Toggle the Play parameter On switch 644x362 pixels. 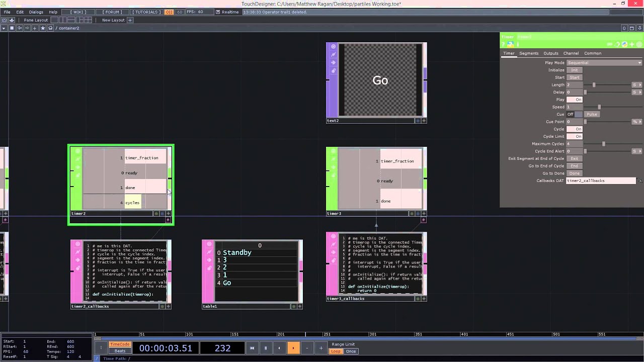[575, 100]
